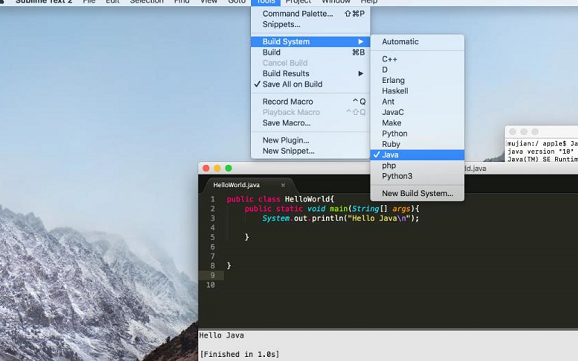Click the "Hello Java" build output text
The height and width of the screenshot is (361, 578).
[222, 336]
